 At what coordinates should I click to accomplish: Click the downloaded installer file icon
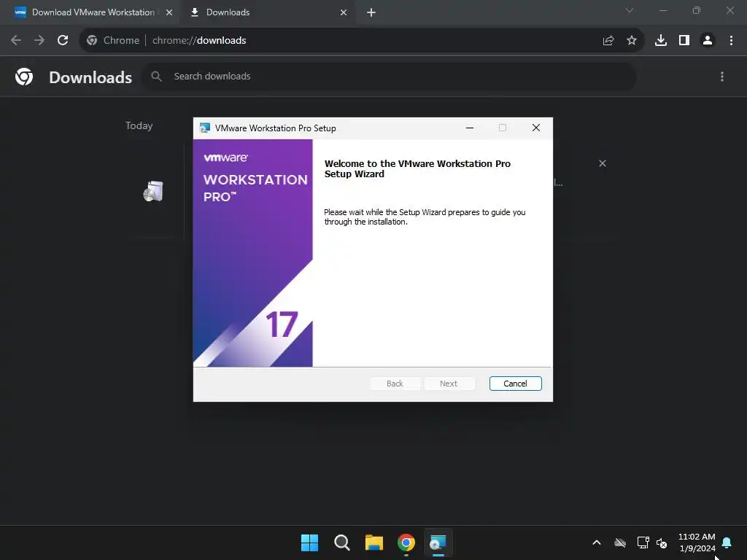click(x=153, y=192)
